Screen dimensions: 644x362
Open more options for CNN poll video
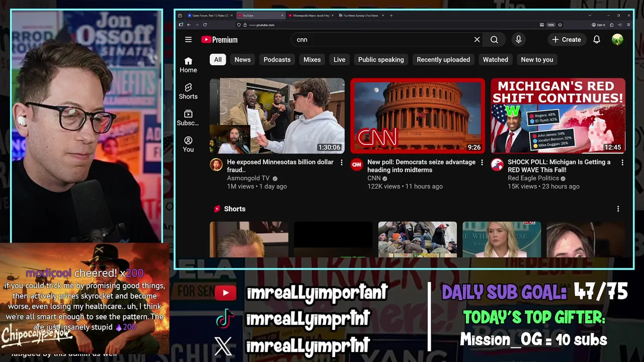(482, 162)
